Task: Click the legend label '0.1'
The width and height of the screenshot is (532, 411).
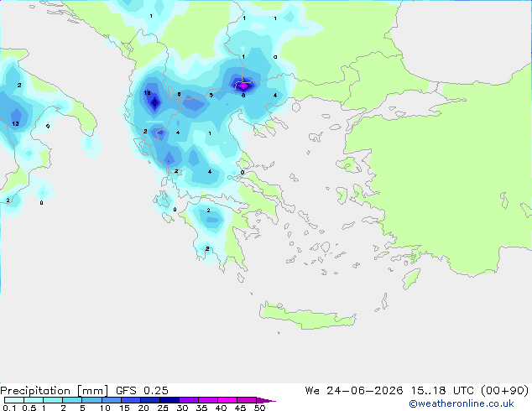Action: pyautogui.click(x=9, y=408)
